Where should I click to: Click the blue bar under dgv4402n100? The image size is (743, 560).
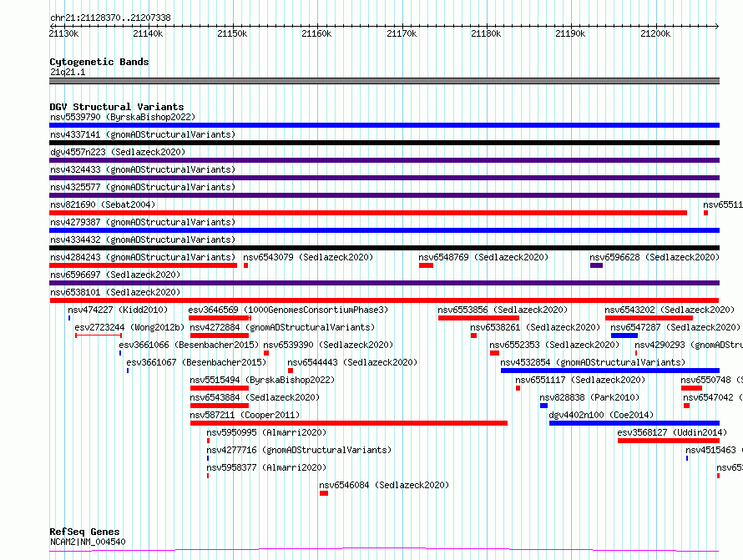click(x=634, y=423)
